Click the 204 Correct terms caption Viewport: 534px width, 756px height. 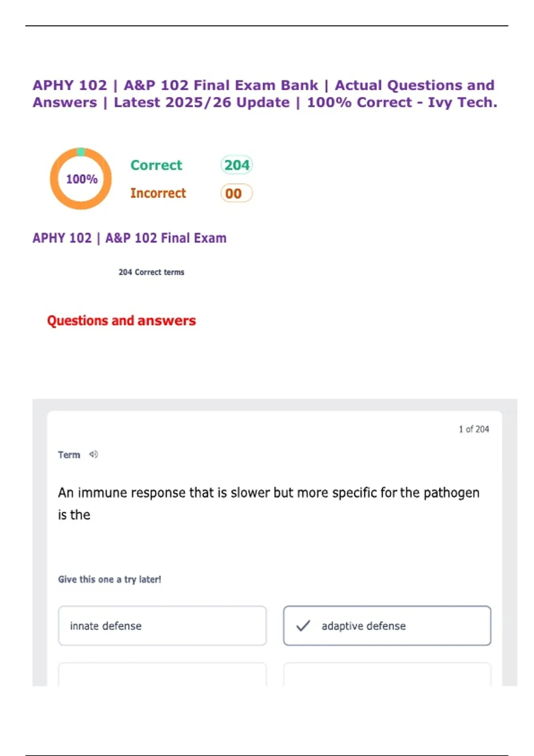(151, 272)
